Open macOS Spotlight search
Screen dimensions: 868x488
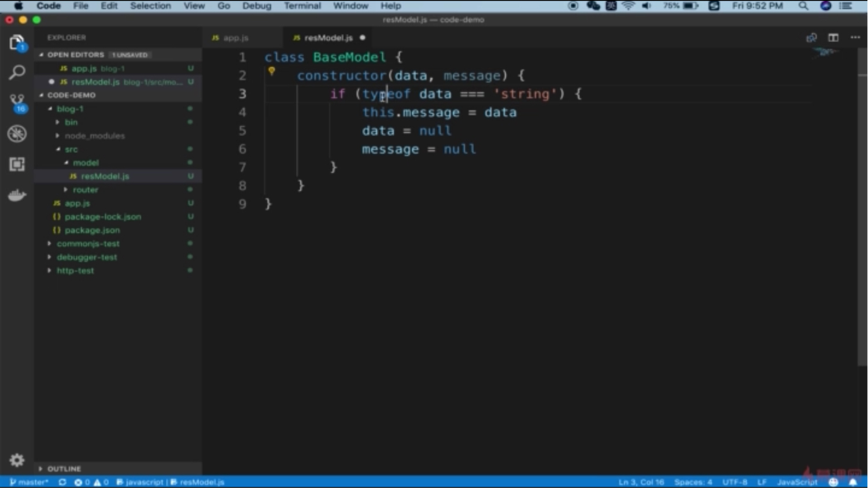[803, 6]
